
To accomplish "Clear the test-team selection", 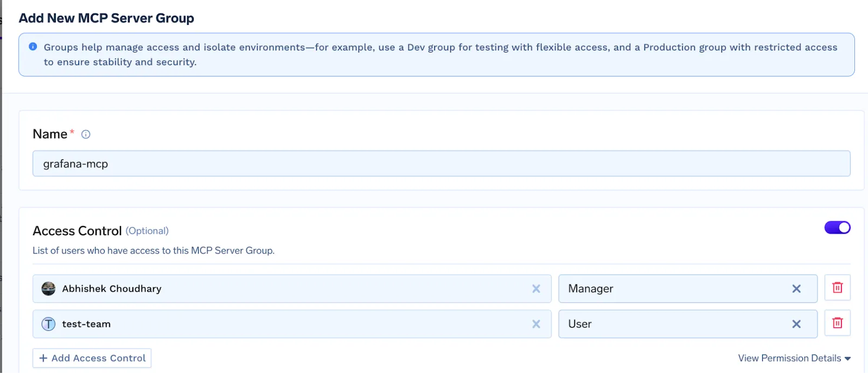I will pos(536,324).
